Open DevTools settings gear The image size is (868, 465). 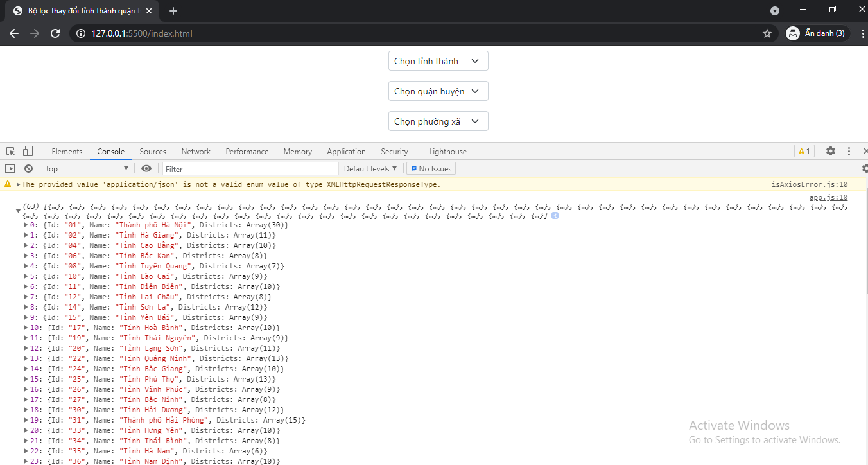pyautogui.click(x=831, y=151)
